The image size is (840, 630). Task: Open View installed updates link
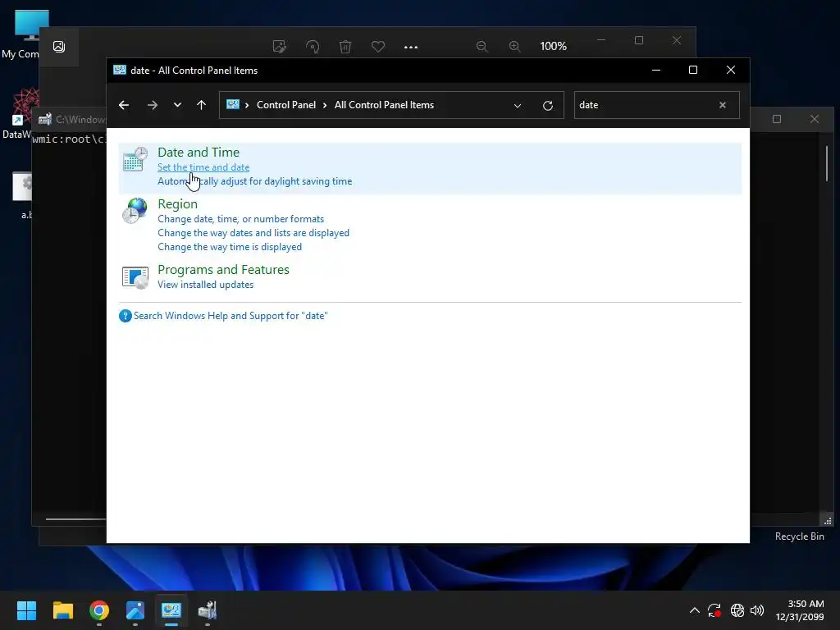205,285
